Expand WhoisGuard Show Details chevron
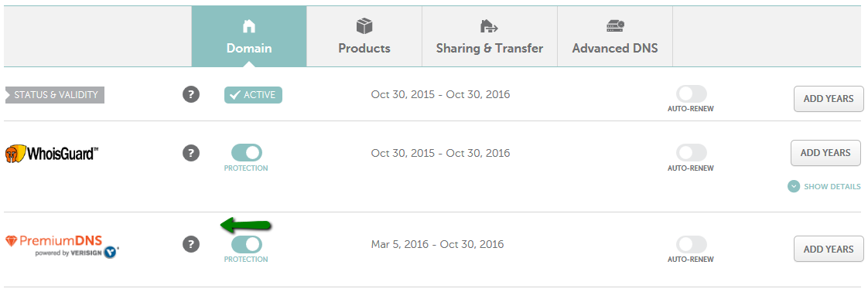Viewport: 868px width, 292px height. click(x=794, y=186)
